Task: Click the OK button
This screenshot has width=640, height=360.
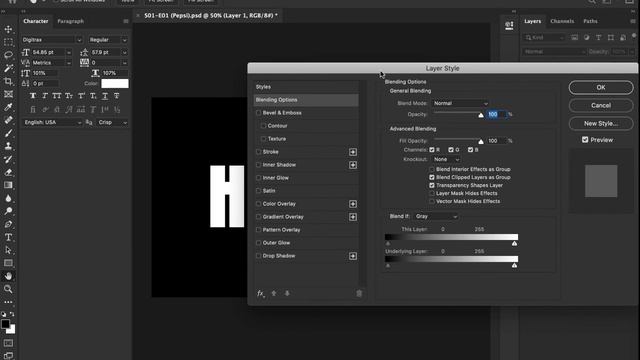Action: coord(601,87)
